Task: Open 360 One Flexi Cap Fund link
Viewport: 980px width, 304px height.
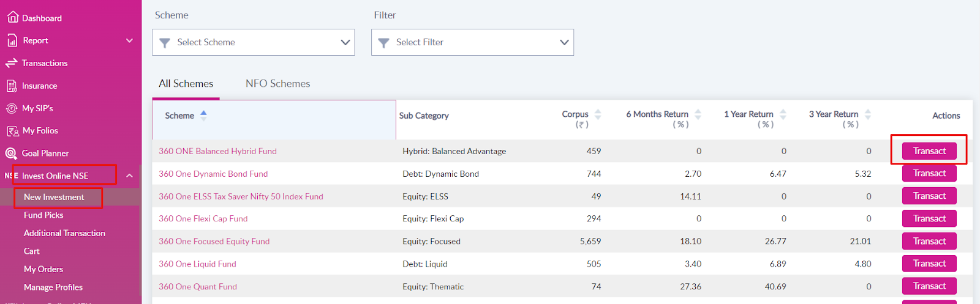Action: (x=203, y=219)
